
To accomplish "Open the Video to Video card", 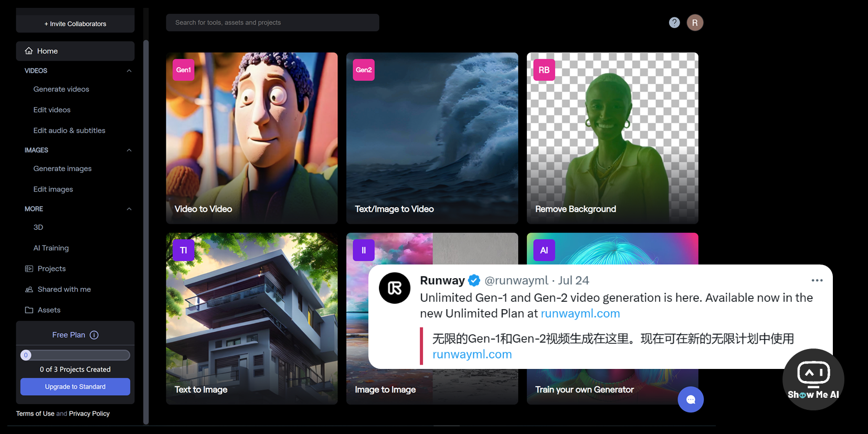I will 252,138.
